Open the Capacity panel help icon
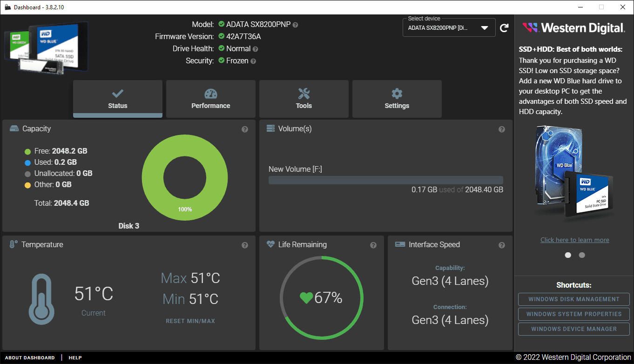The height and width of the screenshot is (364, 634). coord(245,129)
